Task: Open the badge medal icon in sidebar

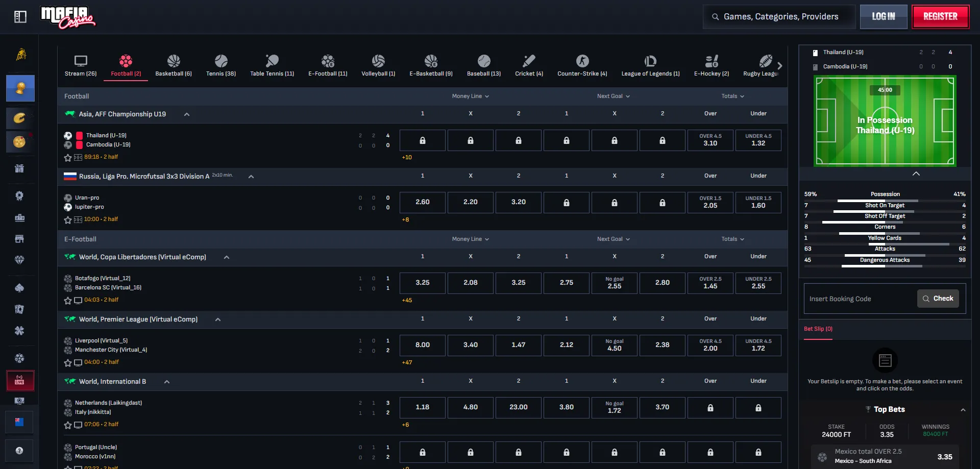Action: click(x=19, y=196)
